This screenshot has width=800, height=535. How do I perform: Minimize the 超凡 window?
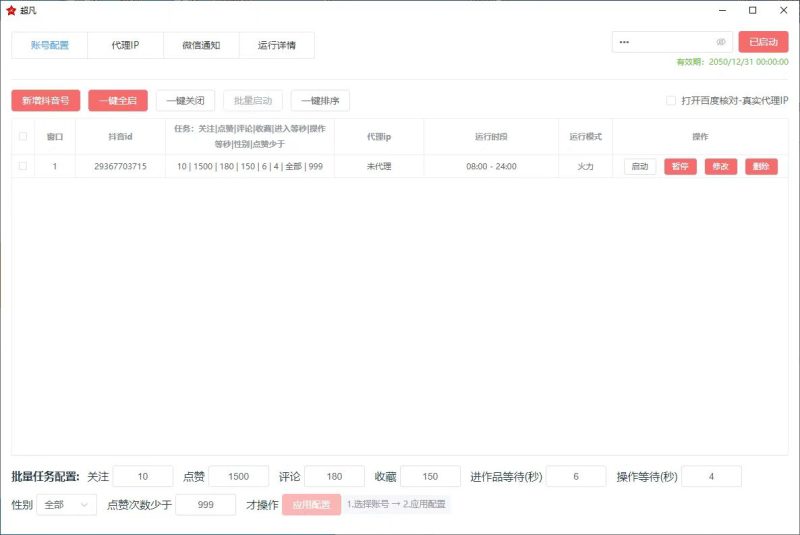[722, 10]
